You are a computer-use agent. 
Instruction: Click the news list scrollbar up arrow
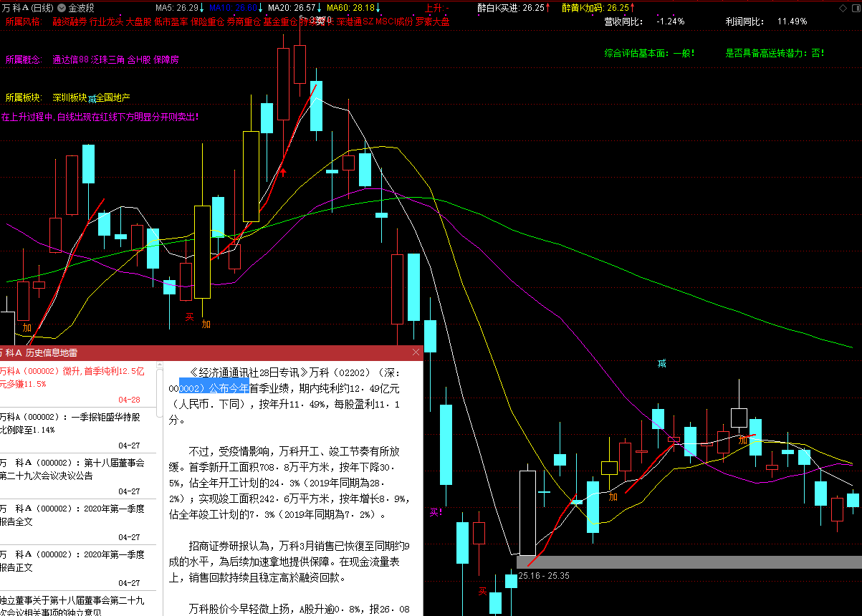coord(160,365)
